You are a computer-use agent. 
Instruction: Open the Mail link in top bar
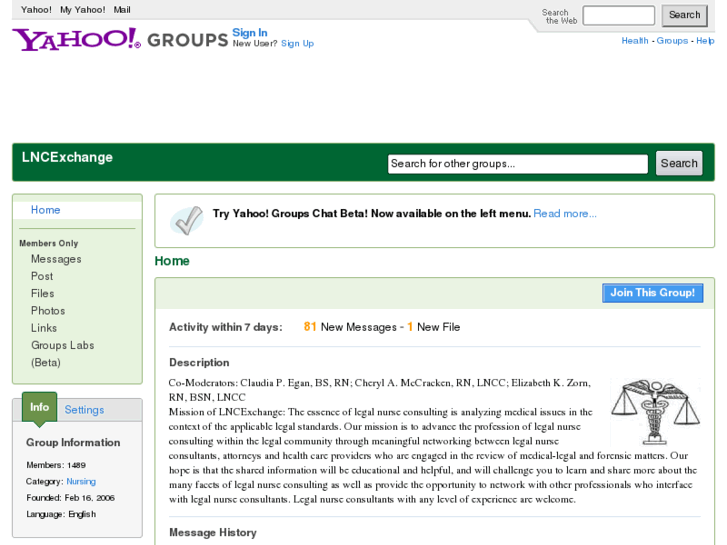pyautogui.click(x=122, y=10)
